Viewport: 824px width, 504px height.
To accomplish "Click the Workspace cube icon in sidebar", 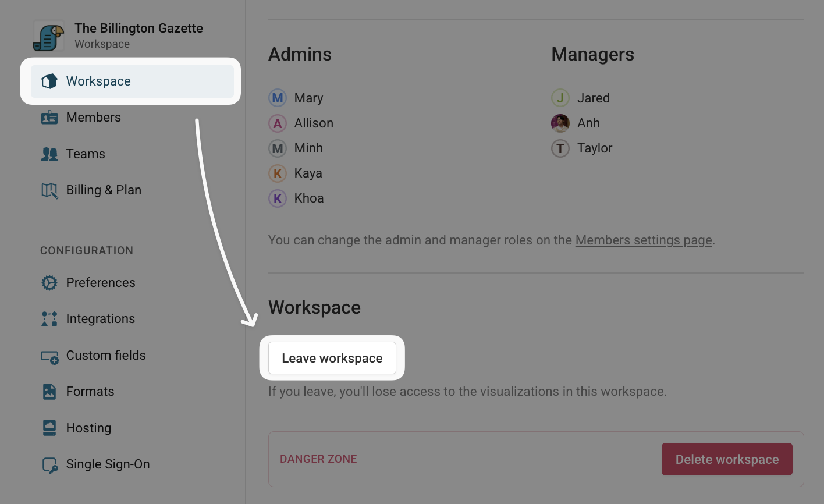I will pos(49,81).
